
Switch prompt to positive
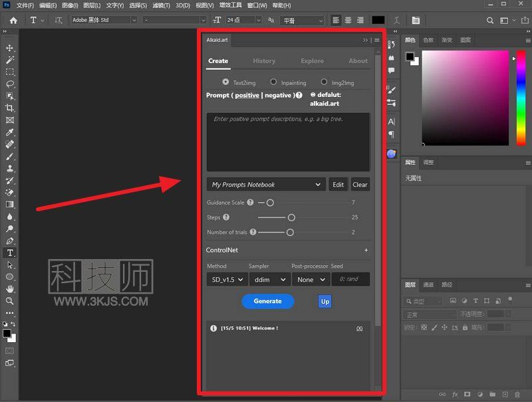point(247,95)
